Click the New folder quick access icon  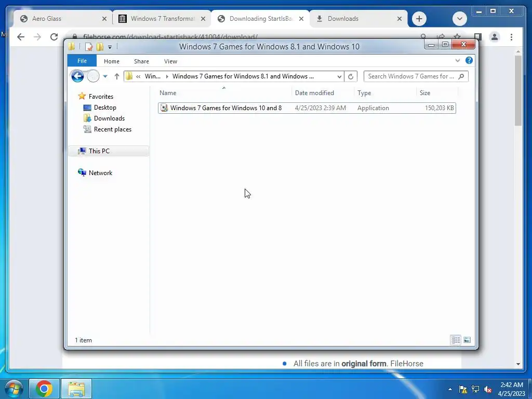click(x=100, y=47)
